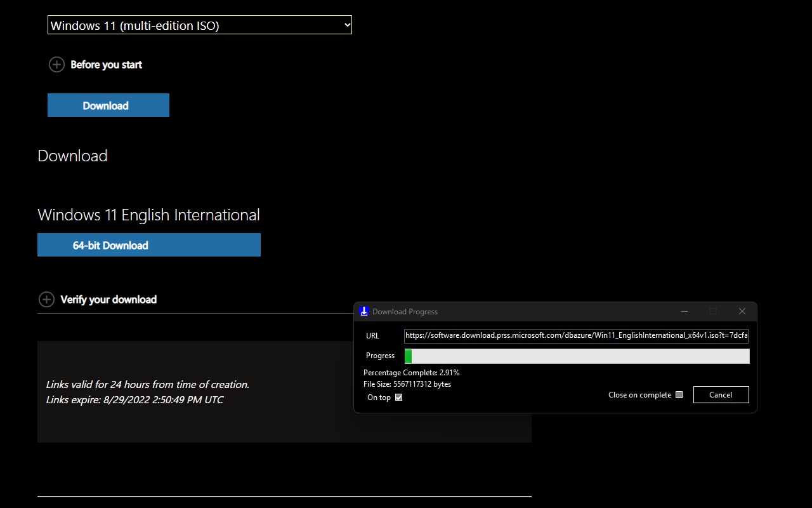This screenshot has width=812, height=508.
Task: Uncheck the On top checkbox
Action: [399, 398]
